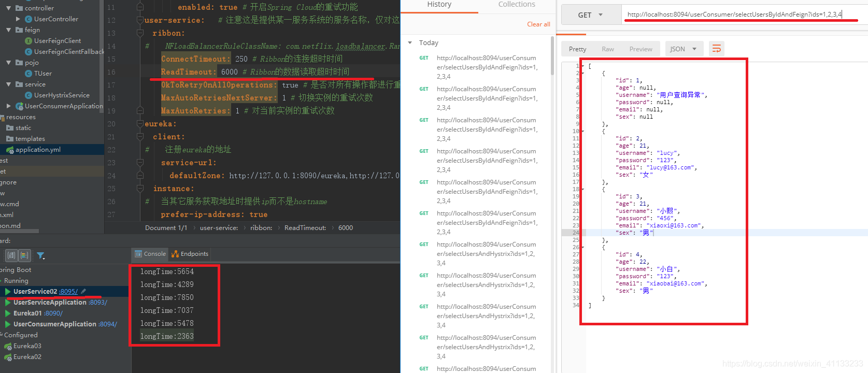Click the fold marker at editor line 21
The image size is (868, 373).
coord(140,137)
